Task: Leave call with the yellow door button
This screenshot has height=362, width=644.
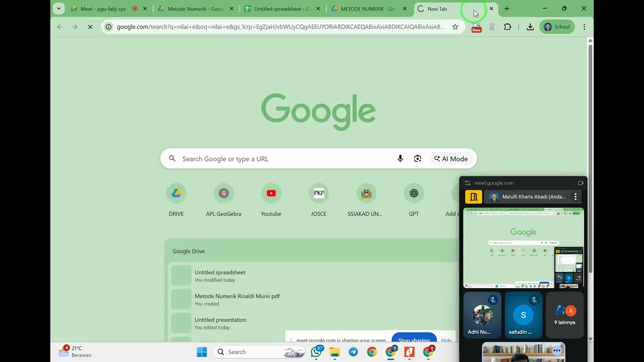Action: point(473,197)
